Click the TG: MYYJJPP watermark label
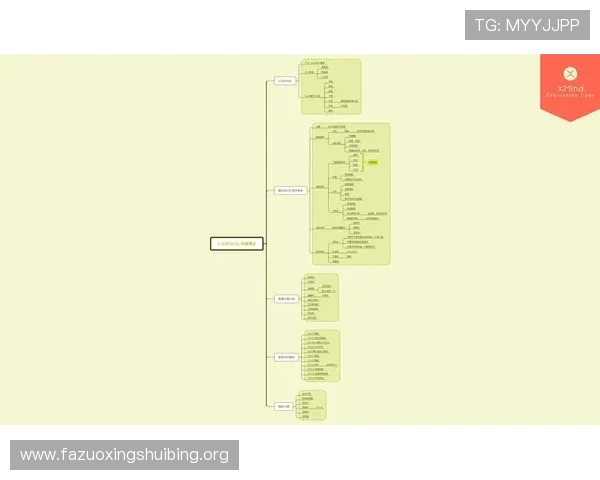 (x=527, y=25)
